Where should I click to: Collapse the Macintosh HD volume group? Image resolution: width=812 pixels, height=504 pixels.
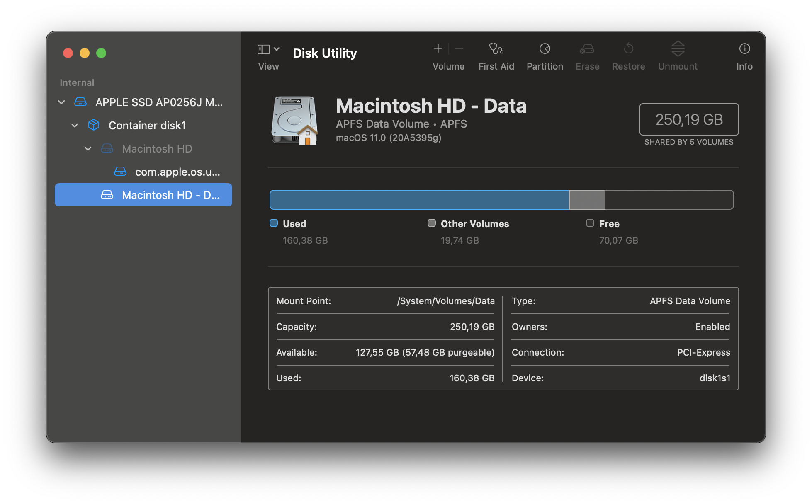point(88,148)
